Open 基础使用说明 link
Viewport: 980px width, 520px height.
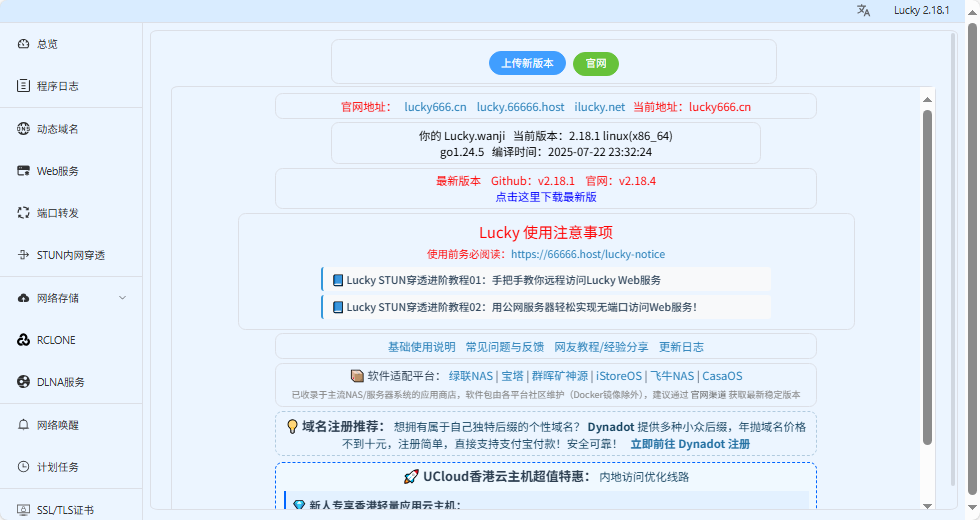(x=421, y=347)
